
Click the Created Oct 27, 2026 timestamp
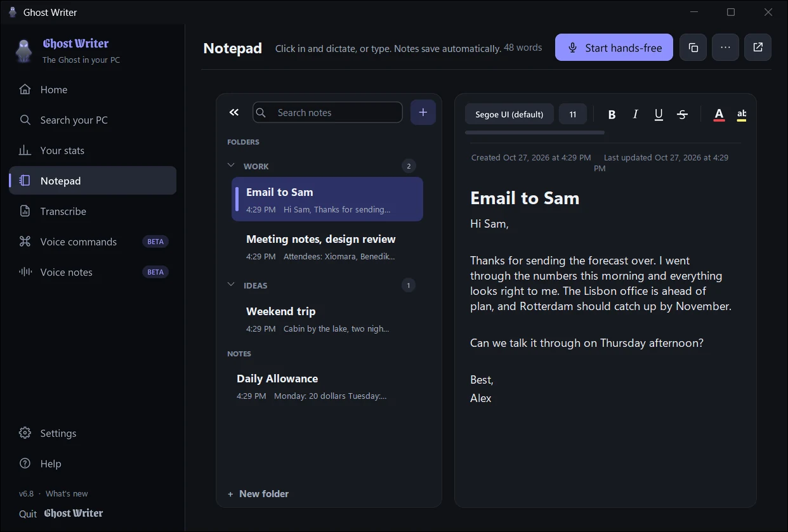(531, 157)
